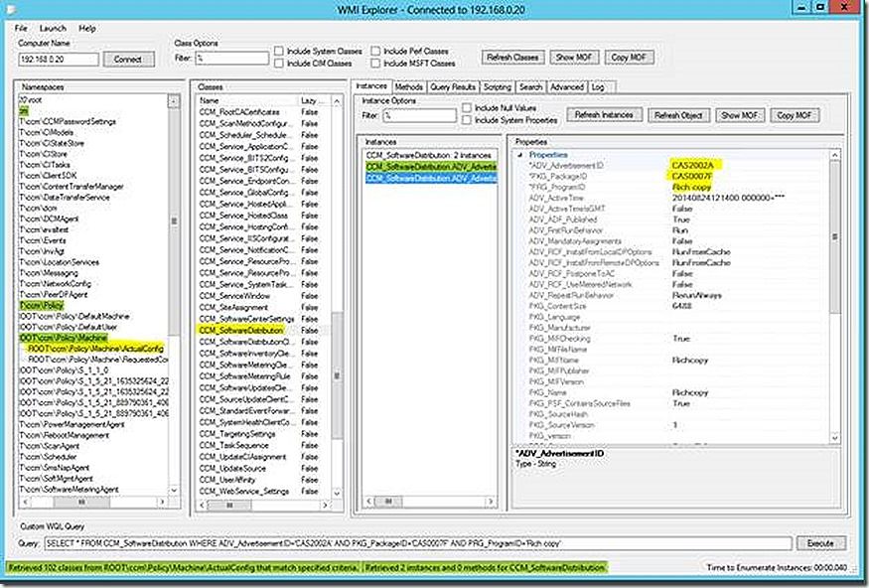
Task: Click Properties panel scroll up arrow
Action: coord(834,156)
